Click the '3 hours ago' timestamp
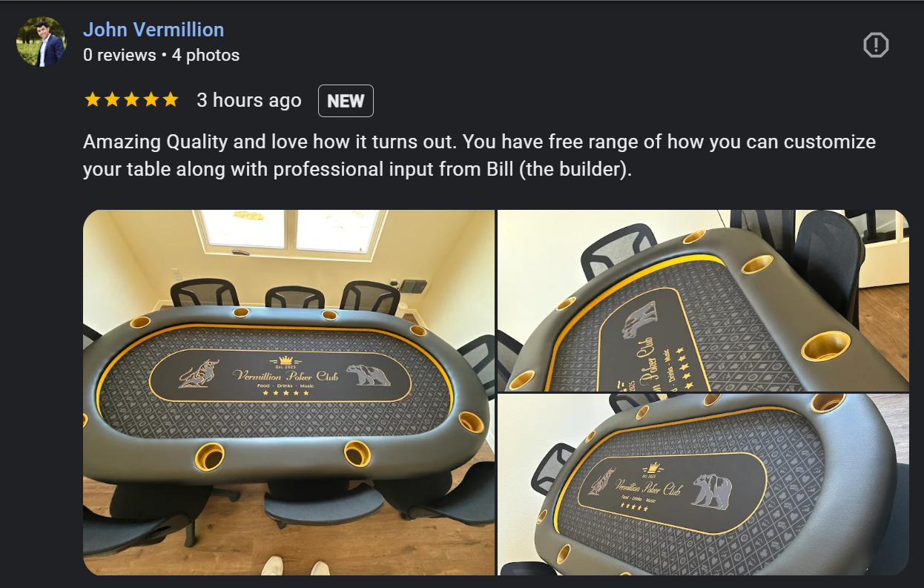Image resolution: width=924 pixels, height=588 pixels. click(249, 101)
